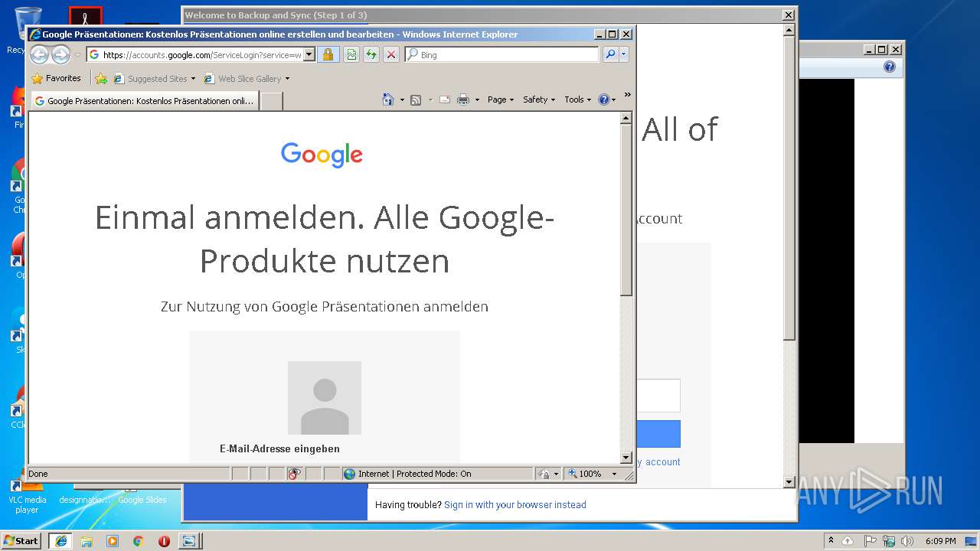
Task: Open the Favorites star button
Action: point(56,78)
